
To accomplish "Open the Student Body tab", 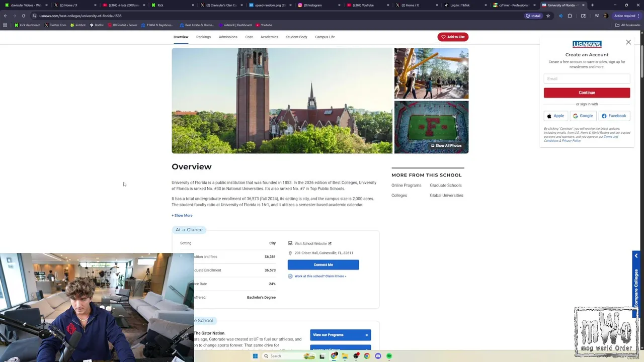I will point(296,37).
